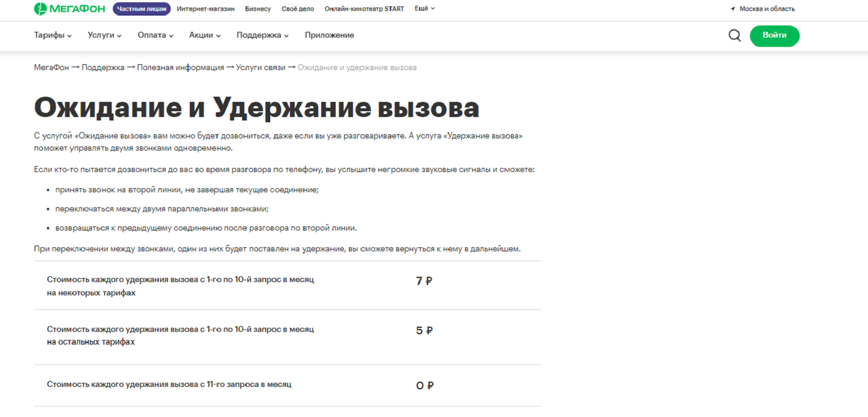Screen dimensions: 868x417
Task: Open the search magnifier icon
Action: click(734, 35)
